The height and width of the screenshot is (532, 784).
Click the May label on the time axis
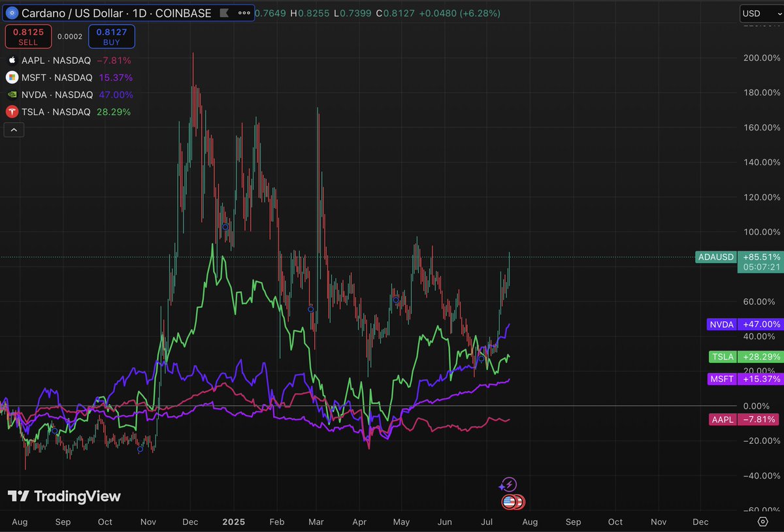click(402, 522)
